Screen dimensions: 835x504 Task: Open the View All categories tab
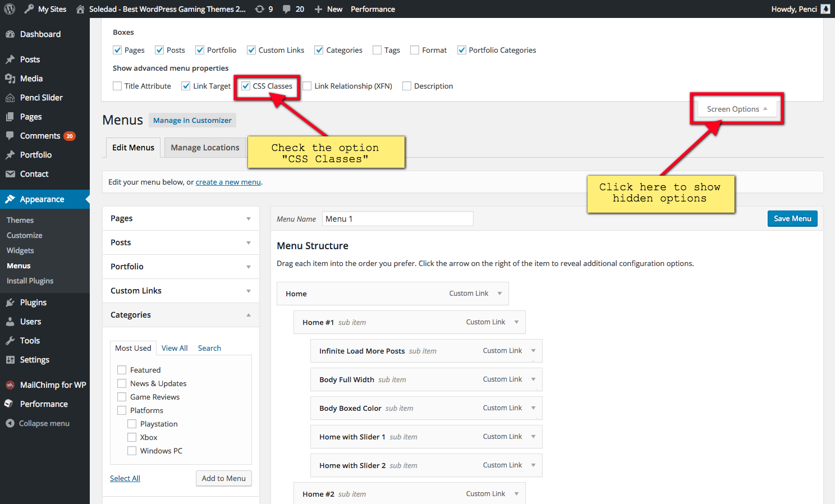175,348
